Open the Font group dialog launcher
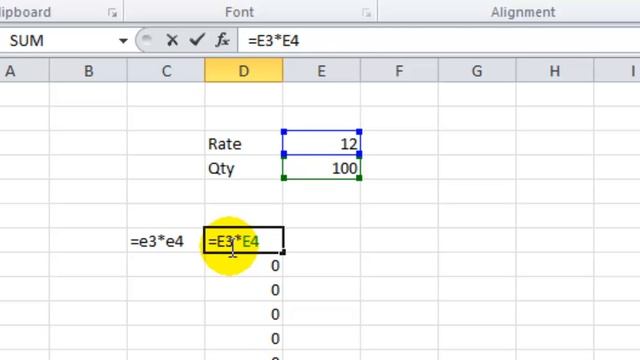 tap(366, 13)
